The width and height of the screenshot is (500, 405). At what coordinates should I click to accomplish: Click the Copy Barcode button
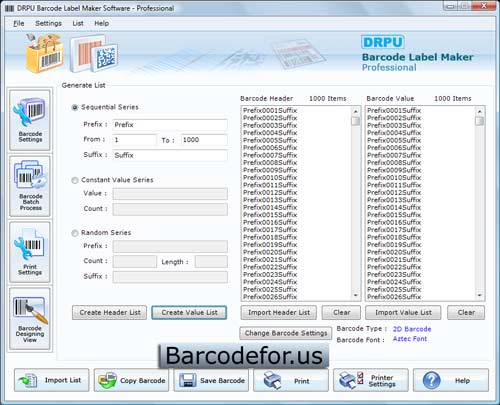pos(131,380)
